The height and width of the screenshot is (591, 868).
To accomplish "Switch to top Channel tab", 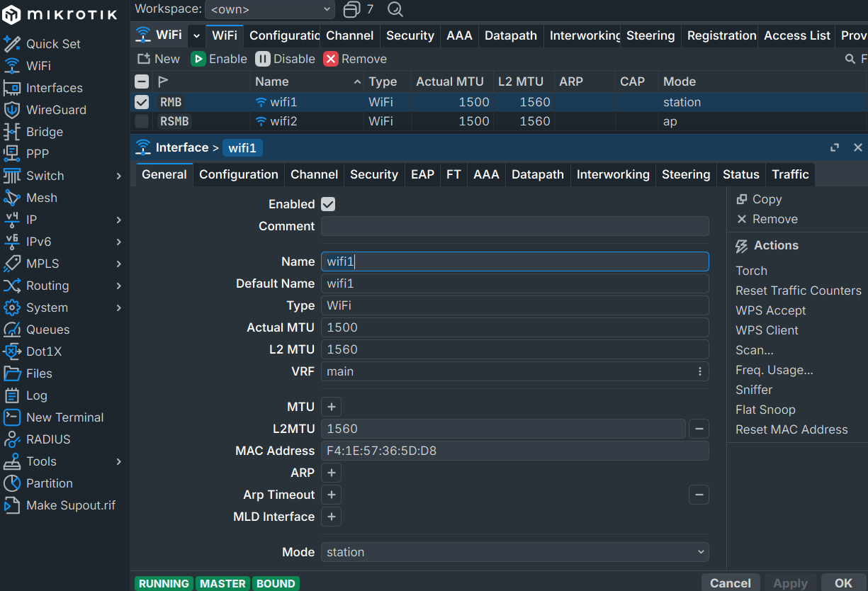I will [x=350, y=35].
